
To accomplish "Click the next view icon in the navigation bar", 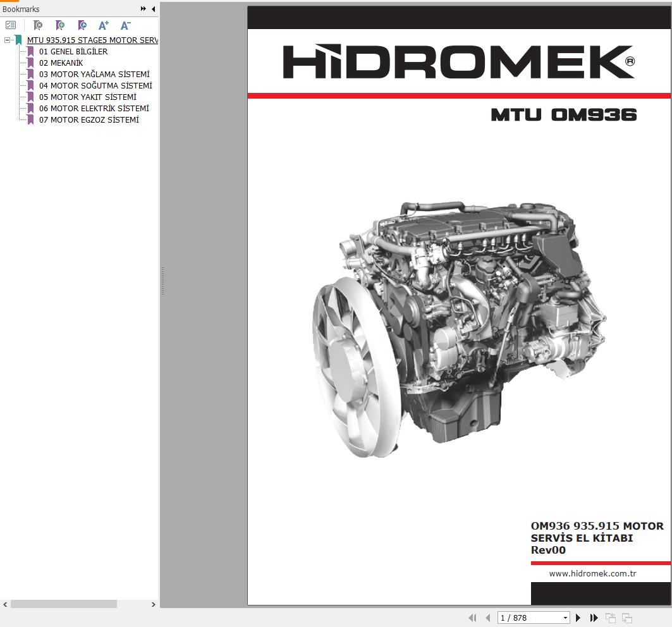I will [x=627, y=618].
